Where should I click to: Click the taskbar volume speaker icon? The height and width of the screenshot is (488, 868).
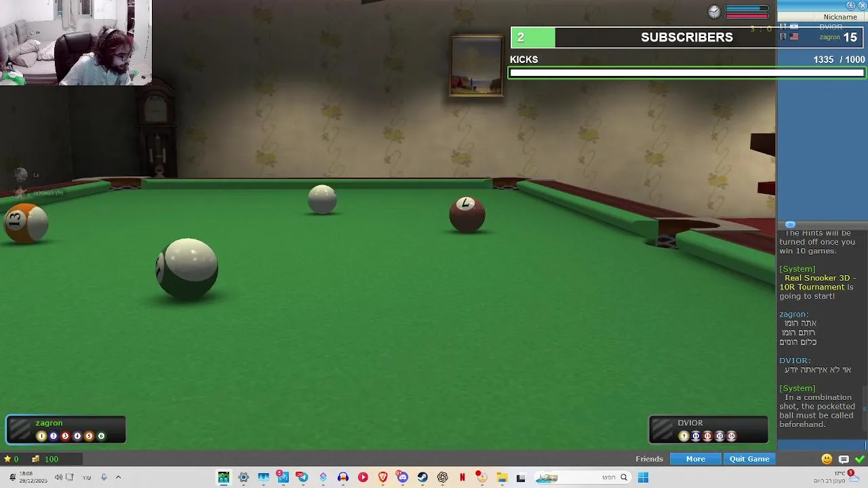click(58, 477)
